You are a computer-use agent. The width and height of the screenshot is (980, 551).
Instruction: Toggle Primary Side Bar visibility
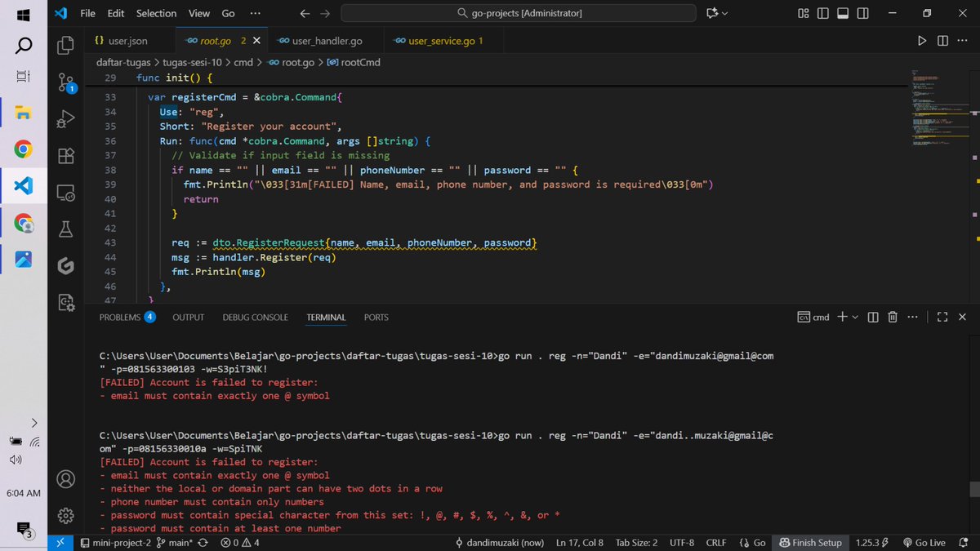click(x=823, y=13)
